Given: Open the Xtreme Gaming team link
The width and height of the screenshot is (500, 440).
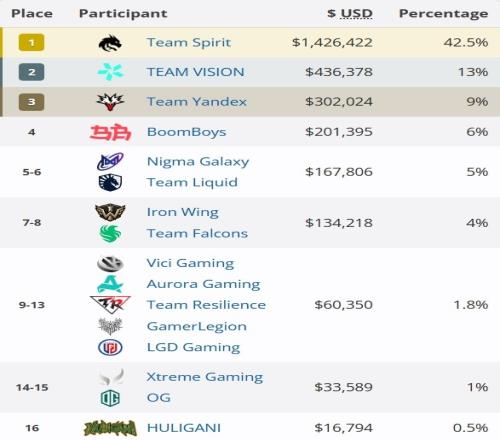Looking at the screenshot, I should click(205, 377).
